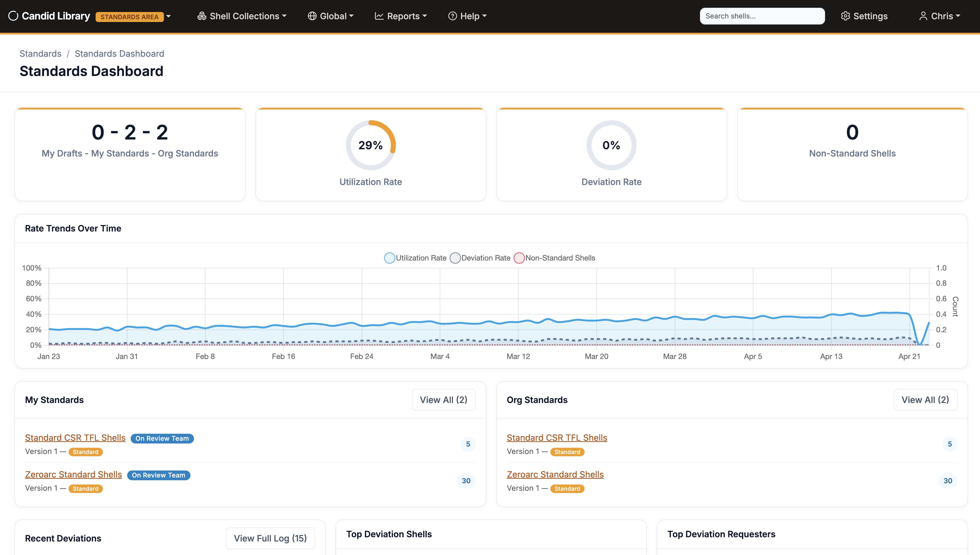Click the Settings gear icon

coord(845,16)
